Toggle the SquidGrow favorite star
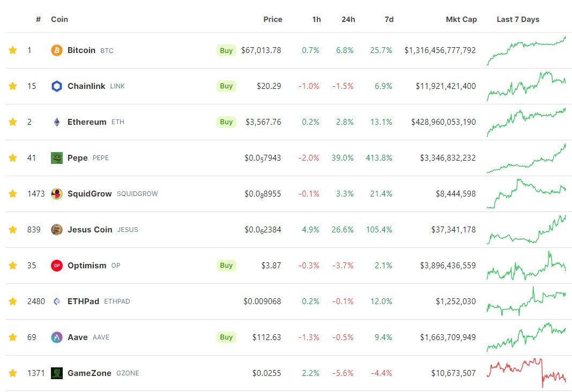The height and width of the screenshot is (392, 572). 13,194
